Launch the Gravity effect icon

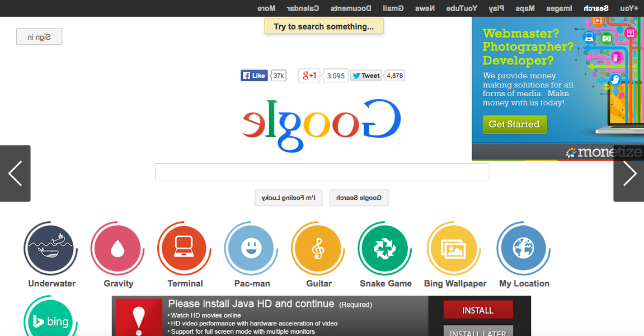pyautogui.click(x=117, y=250)
